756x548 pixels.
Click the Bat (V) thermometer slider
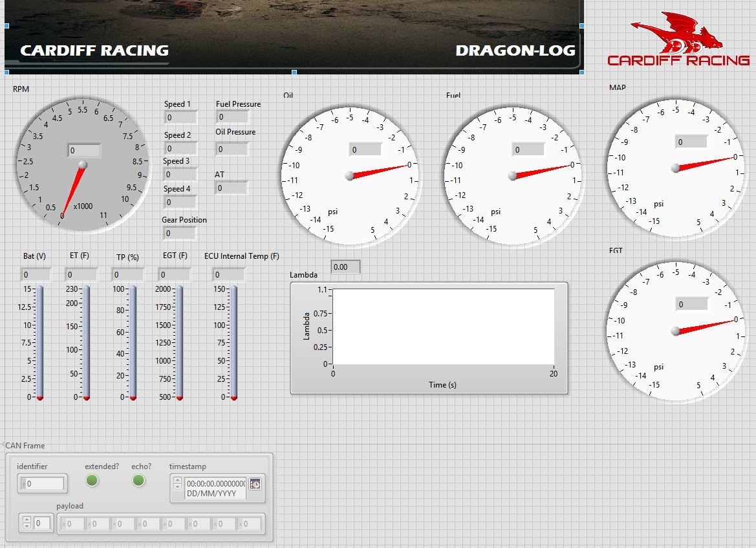pos(40,343)
